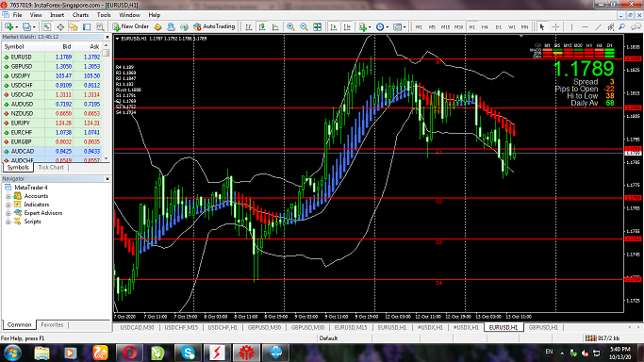The width and height of the screenshot is (644, 362).
Task: Open the Charts menu
Action: click(x=80, y=15)
